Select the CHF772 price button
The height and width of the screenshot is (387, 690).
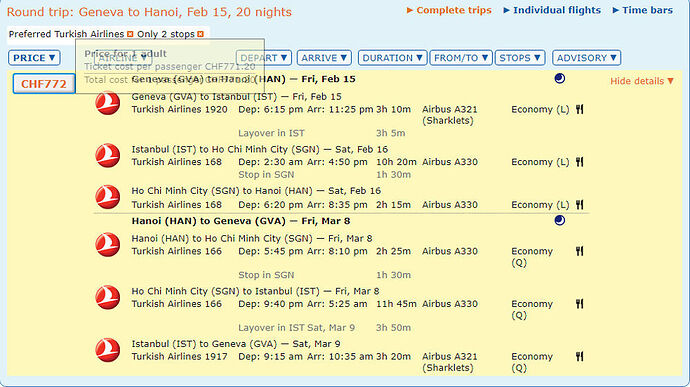tap(44, 84)
